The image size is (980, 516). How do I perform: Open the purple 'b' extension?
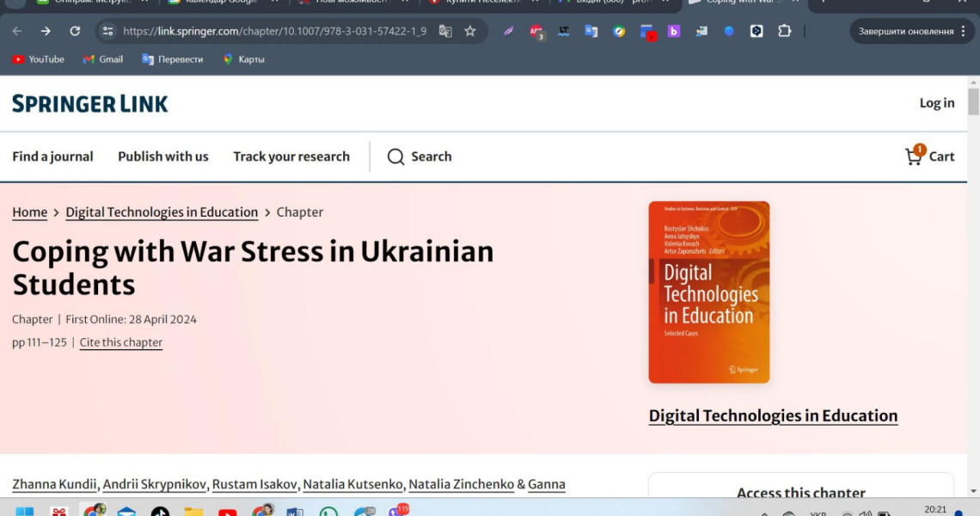(x=674, y=31)
